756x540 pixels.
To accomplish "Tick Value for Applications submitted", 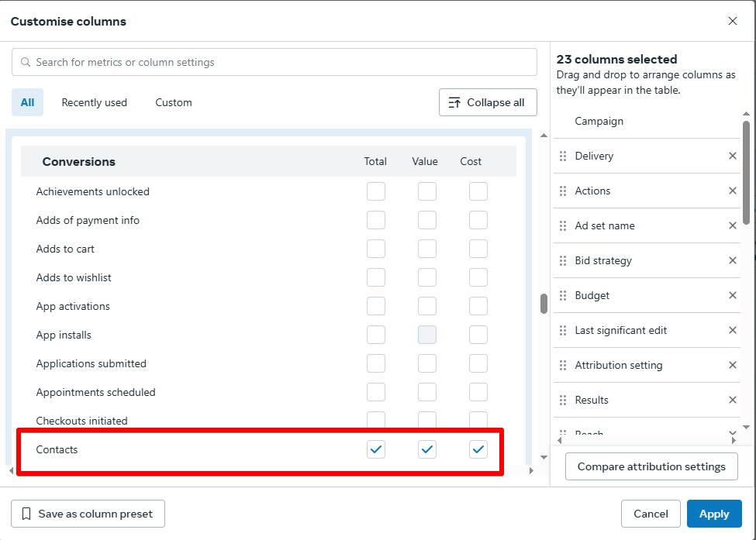I will [x=427, y=363].
